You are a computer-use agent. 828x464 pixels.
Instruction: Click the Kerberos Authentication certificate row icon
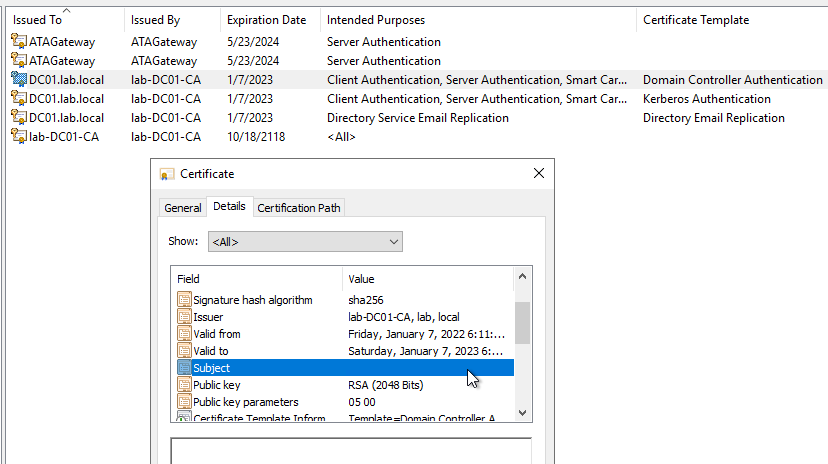coord(19,99)
